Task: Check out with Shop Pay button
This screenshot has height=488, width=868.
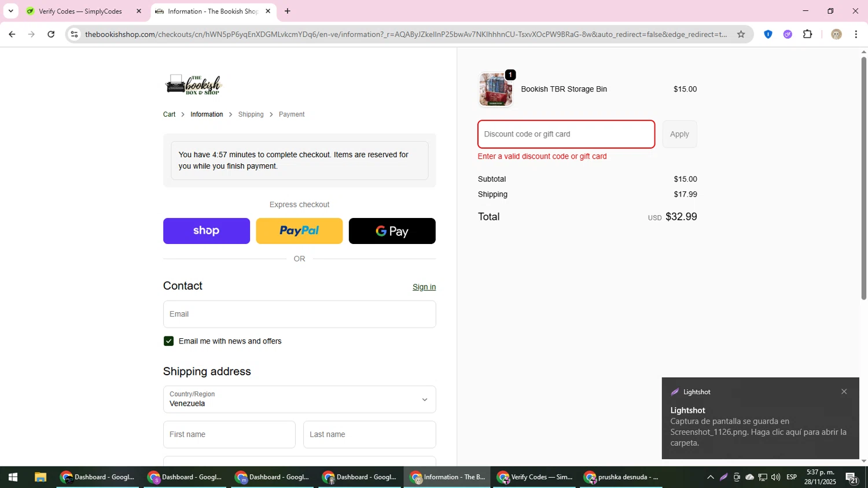Action: click(207, 231)
